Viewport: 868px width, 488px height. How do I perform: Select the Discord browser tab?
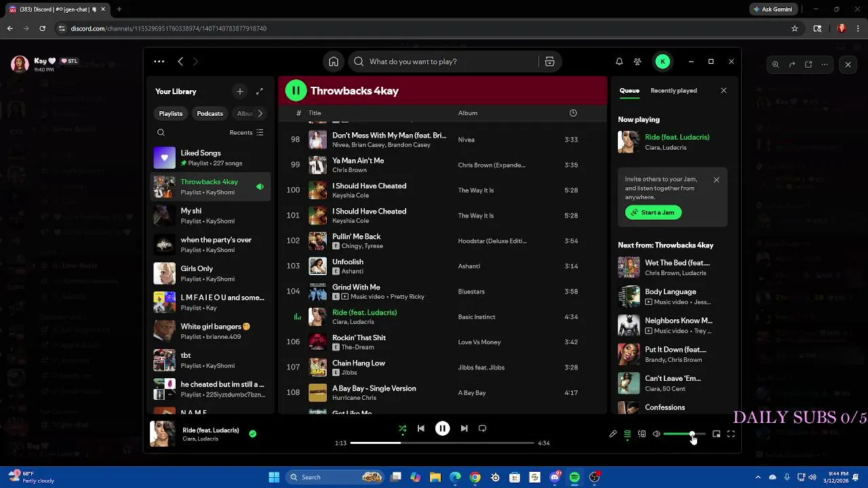click(x=57, y=9)
